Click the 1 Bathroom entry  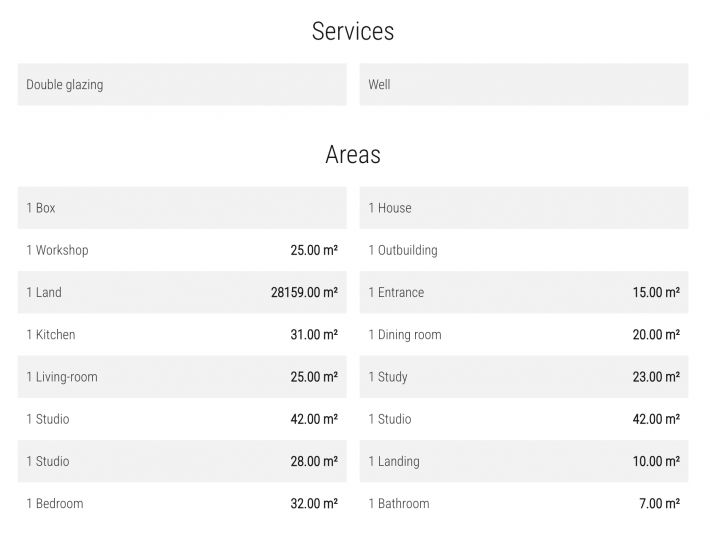pos(524,504)
